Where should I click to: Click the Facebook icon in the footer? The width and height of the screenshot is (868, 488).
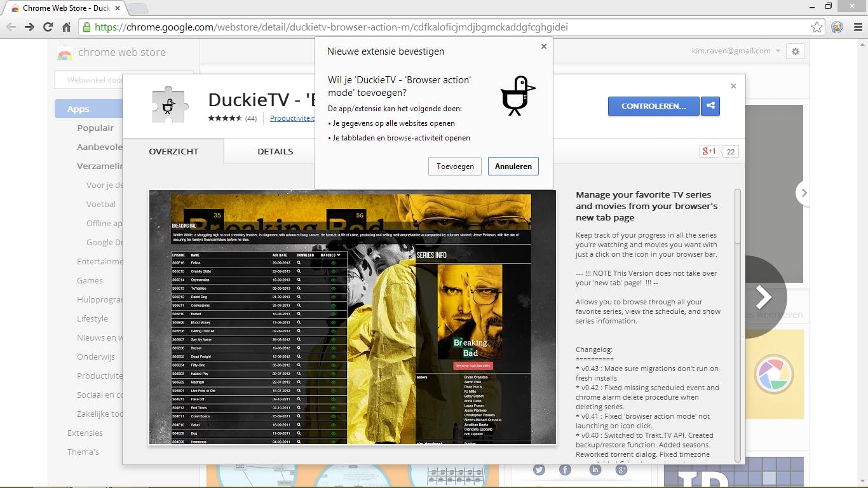(x=566, y=470)
